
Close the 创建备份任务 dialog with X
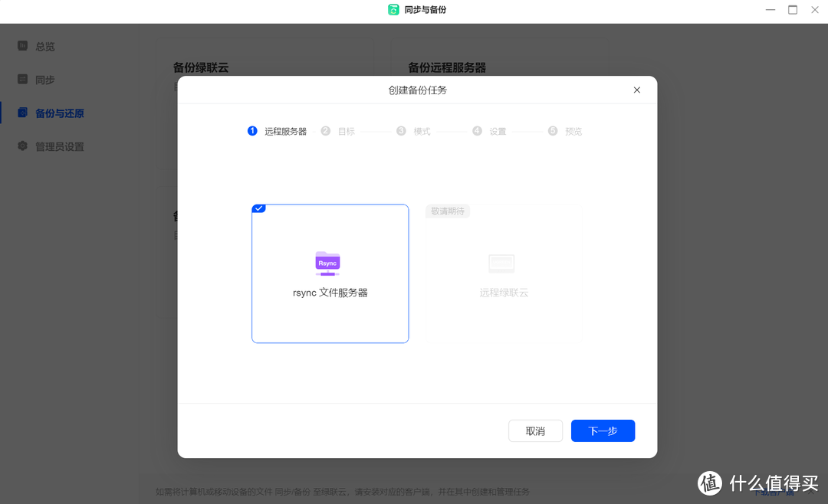(636, 90)
